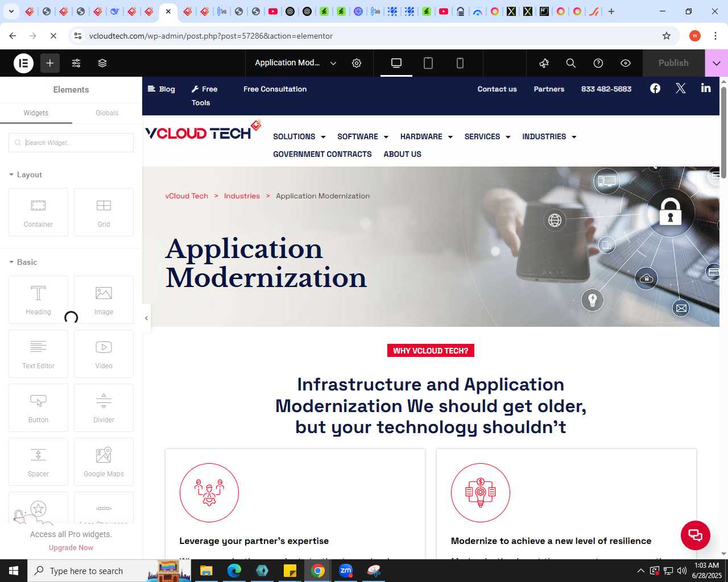
Task: Select the Container widget
Action: coord(38,213)
